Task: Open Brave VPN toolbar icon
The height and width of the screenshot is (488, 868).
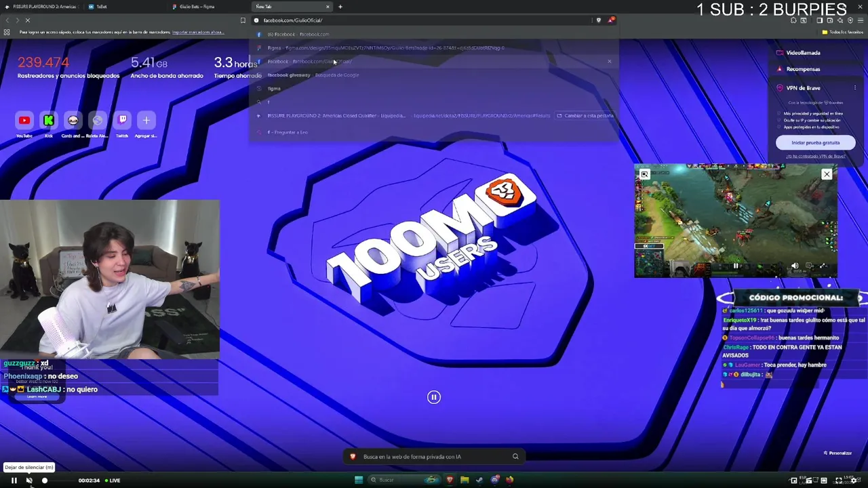Action: point(850,20)
